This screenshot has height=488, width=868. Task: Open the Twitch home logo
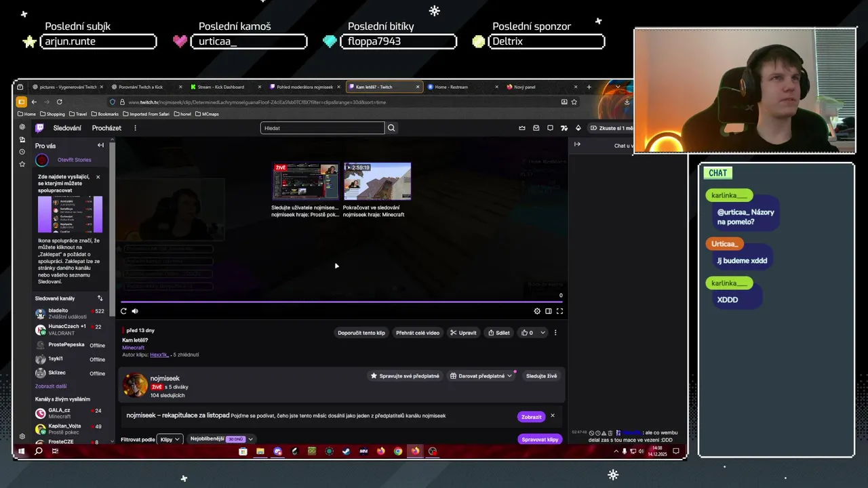tap(40, 127)
